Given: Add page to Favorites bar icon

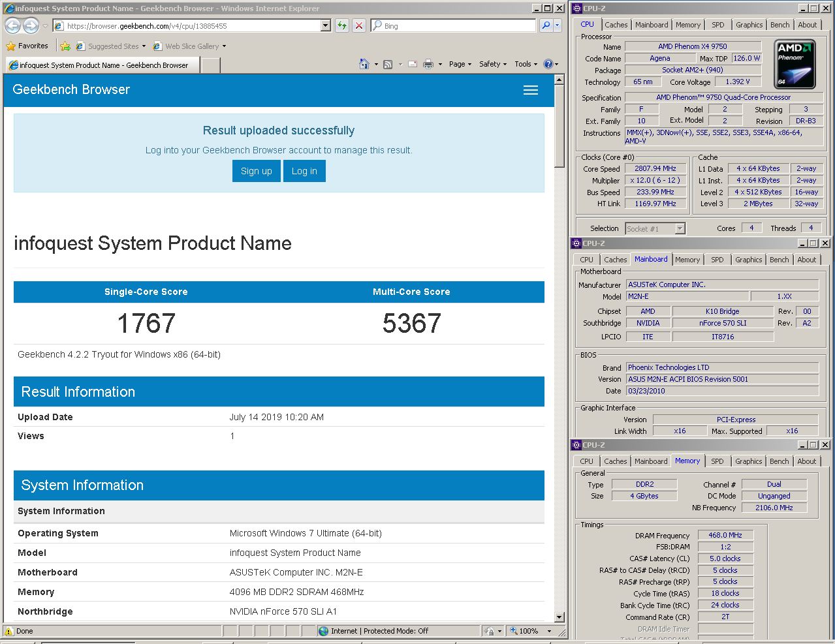Looking at the screenshot, I should (65, 46).
